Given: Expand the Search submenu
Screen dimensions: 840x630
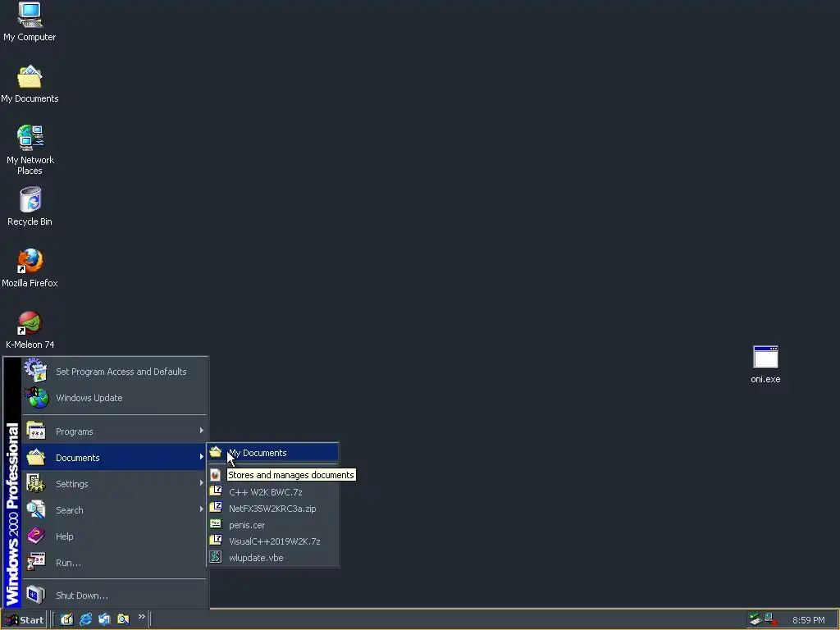Looking at the screenshot, I should [x=114, y=510].
